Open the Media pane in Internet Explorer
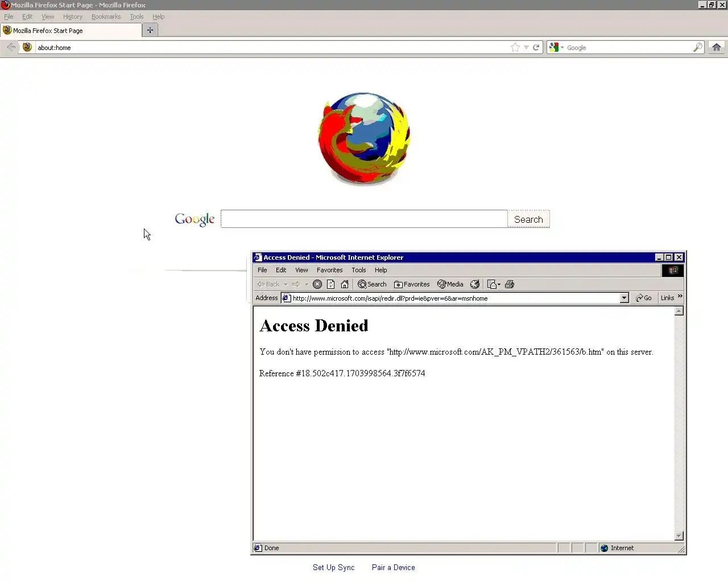This screenshot has height=582, width=728. click(450, 284)
